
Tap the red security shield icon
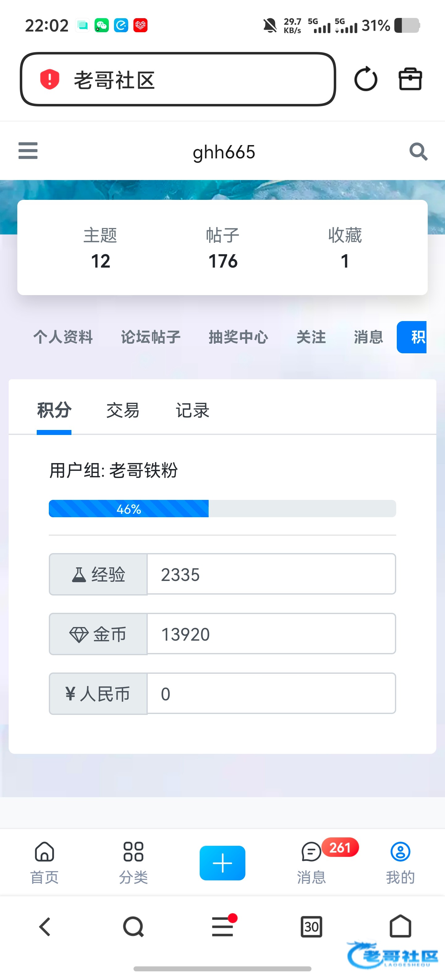tap(50, 80)
